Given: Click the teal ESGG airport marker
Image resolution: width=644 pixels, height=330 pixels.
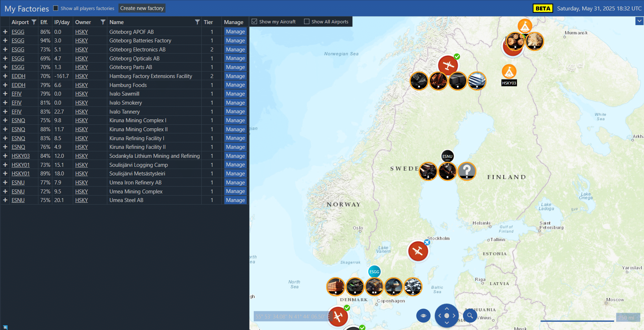Looking at the screenshot, I should (x=374, y=272).
